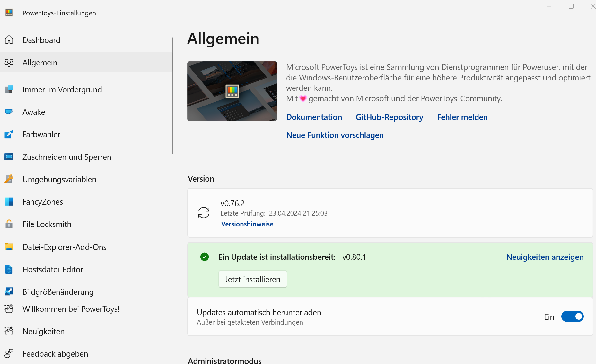Click the Bildgrößenänderung image resizer icon
The width and height of the screenshot is (596, 364).
[9, 292]
